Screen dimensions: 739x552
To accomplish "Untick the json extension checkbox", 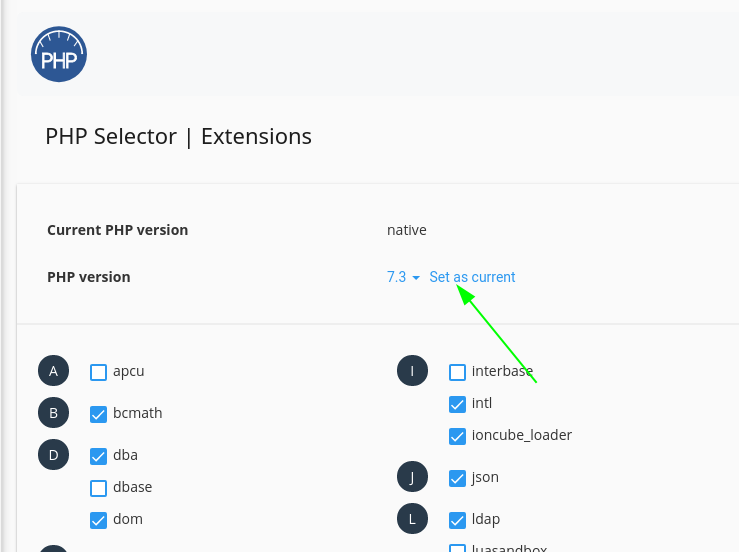I will click(x=458, y=478).
